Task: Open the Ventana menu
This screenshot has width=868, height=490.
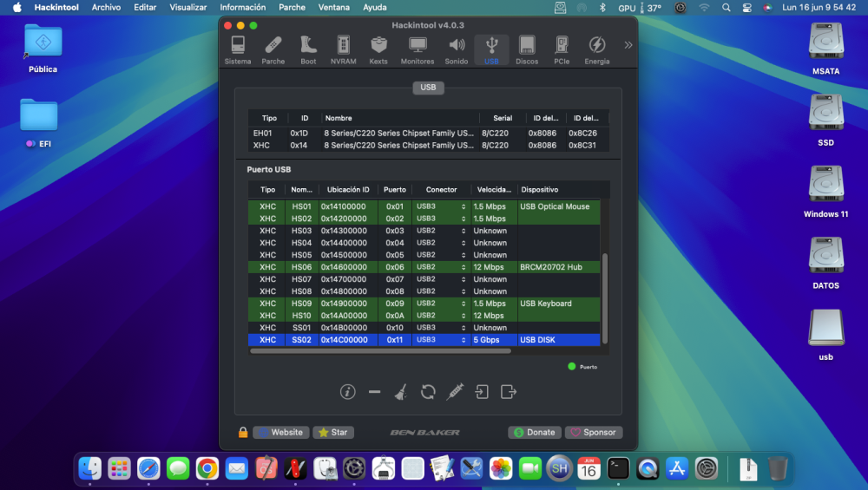Action: (334, 7)
